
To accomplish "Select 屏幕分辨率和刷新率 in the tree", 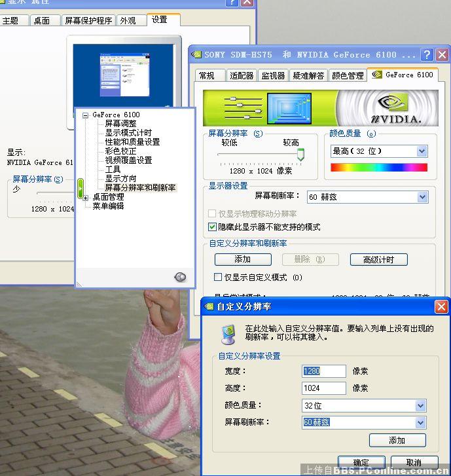I will click(x=140, y=188).
